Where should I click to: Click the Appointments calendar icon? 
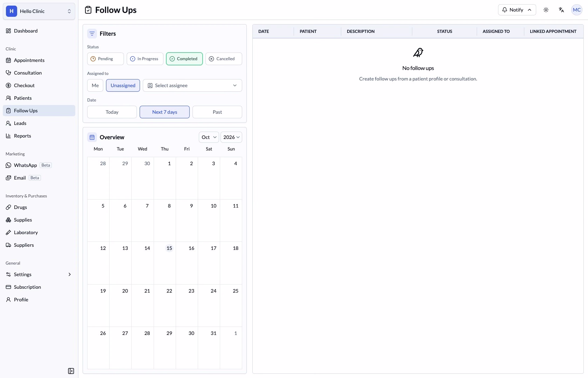(8, 60)
